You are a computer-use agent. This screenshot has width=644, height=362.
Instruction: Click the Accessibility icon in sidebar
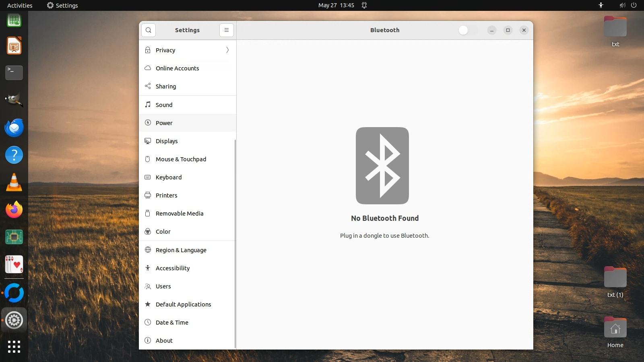click(148, 268)
